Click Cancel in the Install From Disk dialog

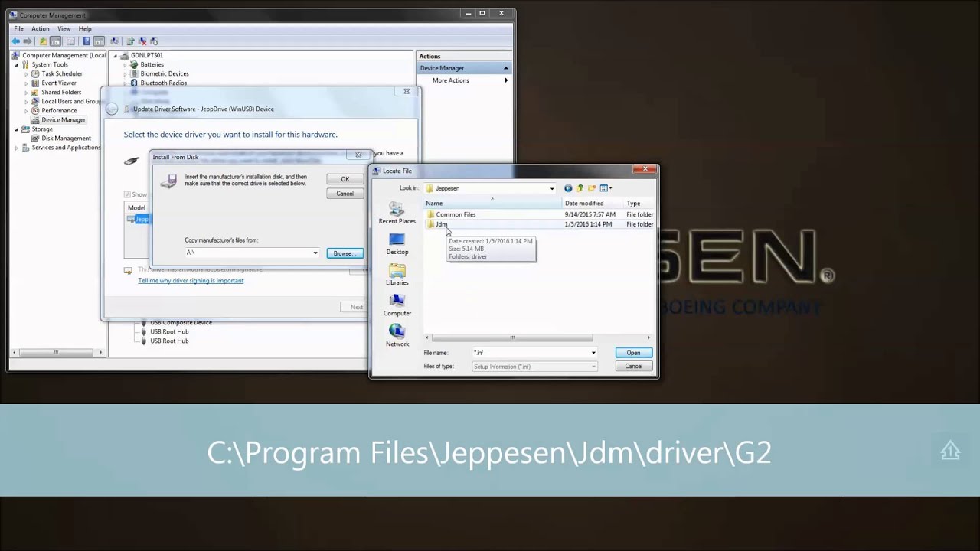click(345, 194)
